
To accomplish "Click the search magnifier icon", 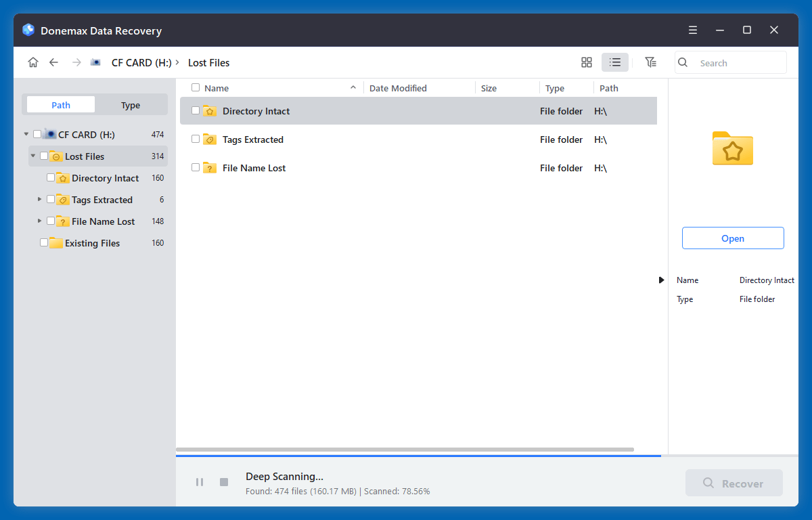I will [x=682, y=62].
